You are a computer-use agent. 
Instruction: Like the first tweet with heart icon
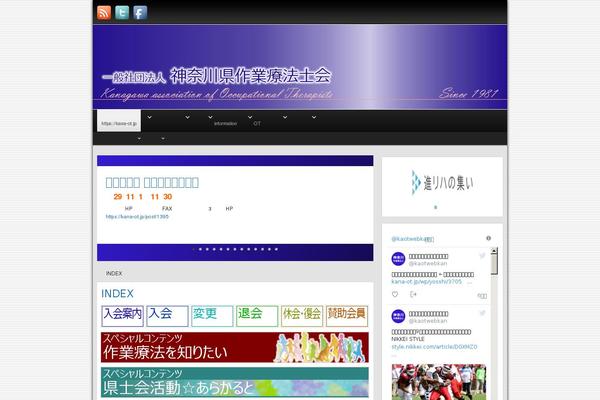coord(395,294)
